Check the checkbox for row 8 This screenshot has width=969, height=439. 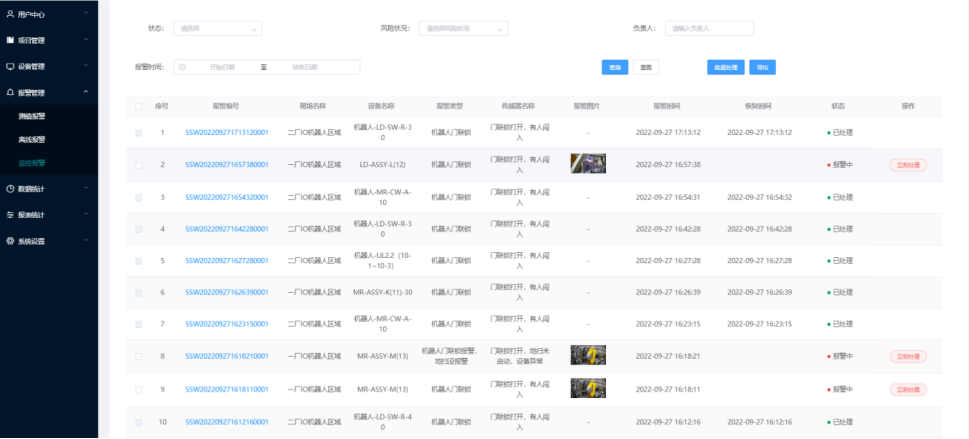point(138,357)
